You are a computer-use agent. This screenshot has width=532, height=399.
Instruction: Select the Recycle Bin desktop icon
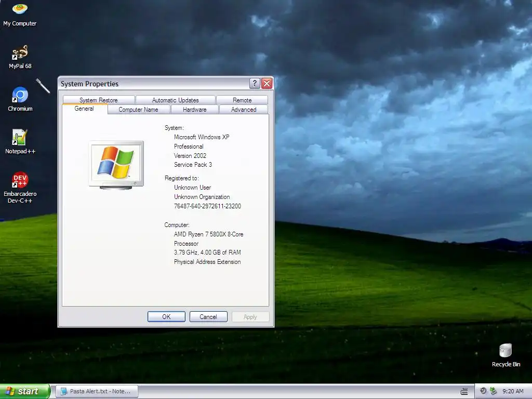tap(506, 355)
